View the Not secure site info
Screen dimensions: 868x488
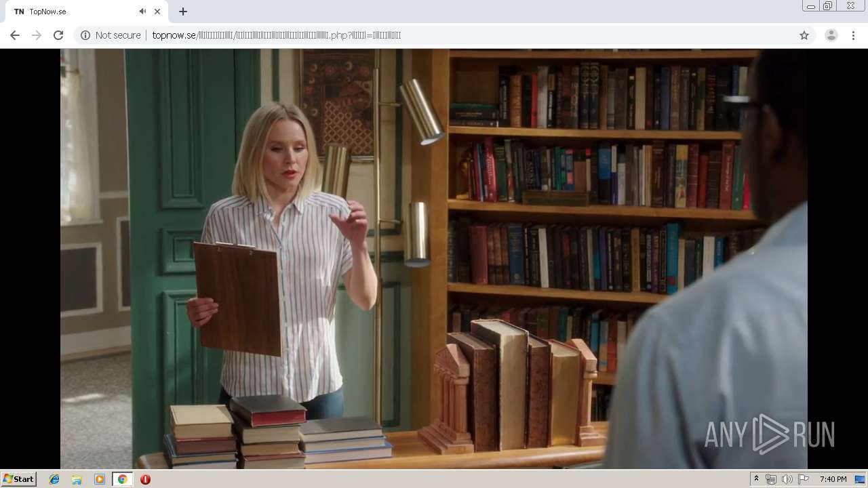(x=111, y=35)
